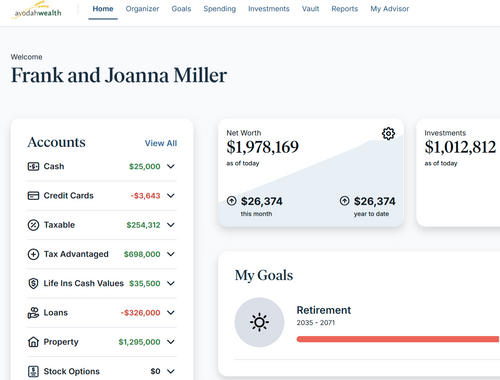Screen dimensions: 500x380
Task: Click the Investments card label
Action: (x=445, y=133)
